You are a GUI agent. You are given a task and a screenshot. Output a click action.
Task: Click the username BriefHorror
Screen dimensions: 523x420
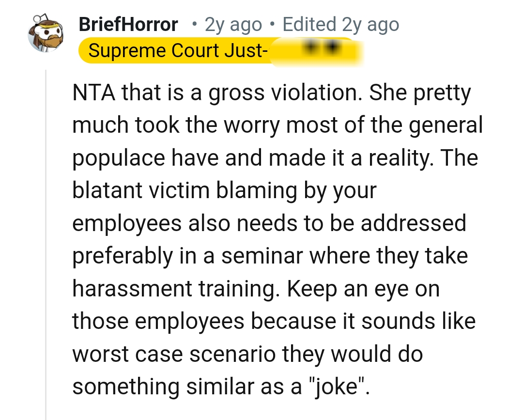click(128, 23)
